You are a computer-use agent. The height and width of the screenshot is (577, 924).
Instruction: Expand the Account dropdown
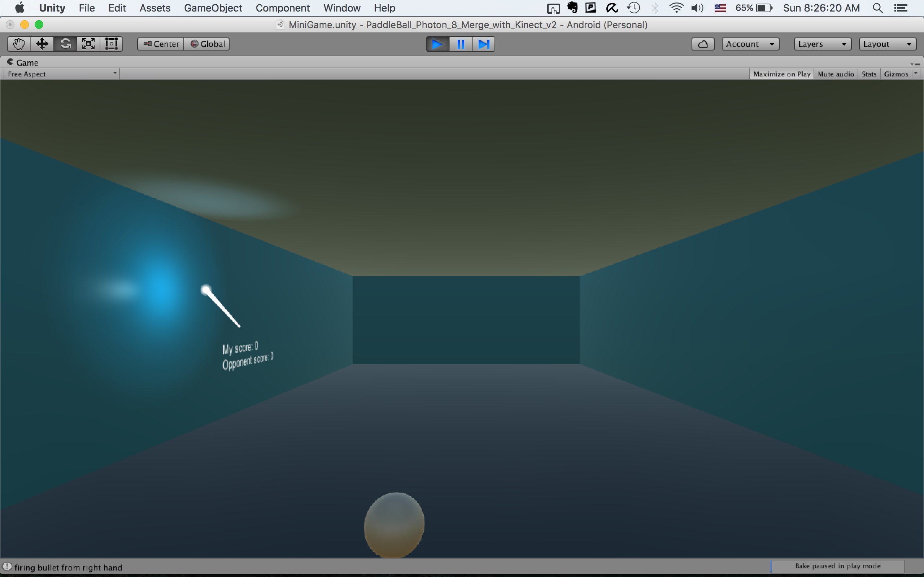[x=750, y=44]
